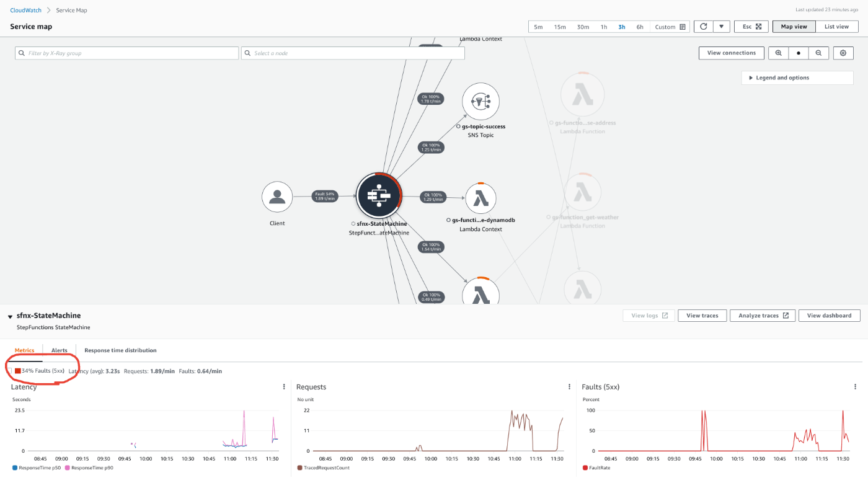The image size is (868, 488).
Task: Open the Alerts tab
Action: coord(60,350)
